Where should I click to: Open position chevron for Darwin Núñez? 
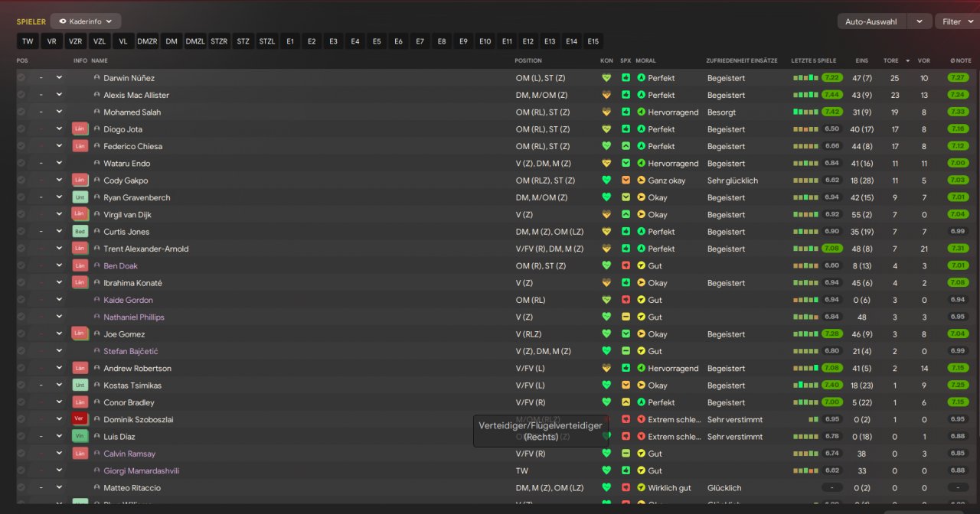[59, 78]
